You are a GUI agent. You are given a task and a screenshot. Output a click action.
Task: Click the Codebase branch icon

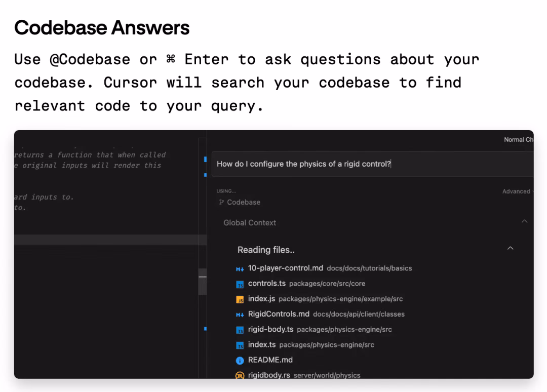pyautogui.click(x=221, y=202)
